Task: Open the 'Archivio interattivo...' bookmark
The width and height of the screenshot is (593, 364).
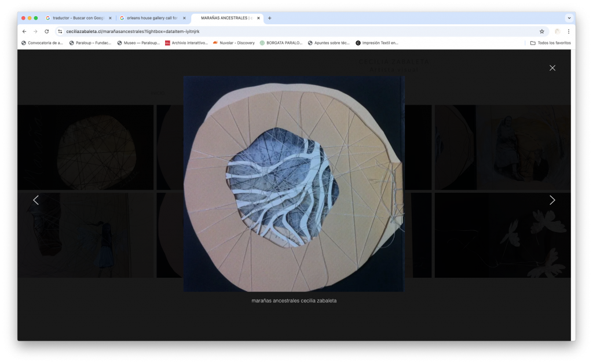Action: coord(186,43)
